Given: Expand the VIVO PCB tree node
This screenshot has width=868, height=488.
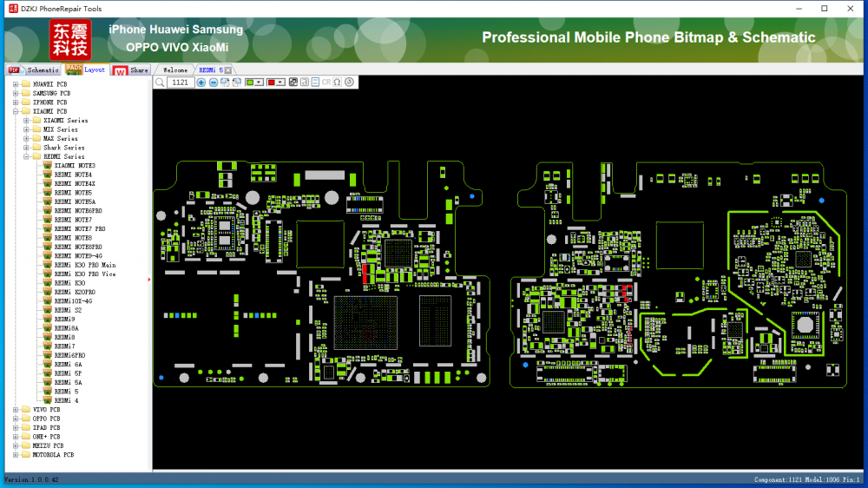Looking at the screenshot, I should (x=16, y=409).
